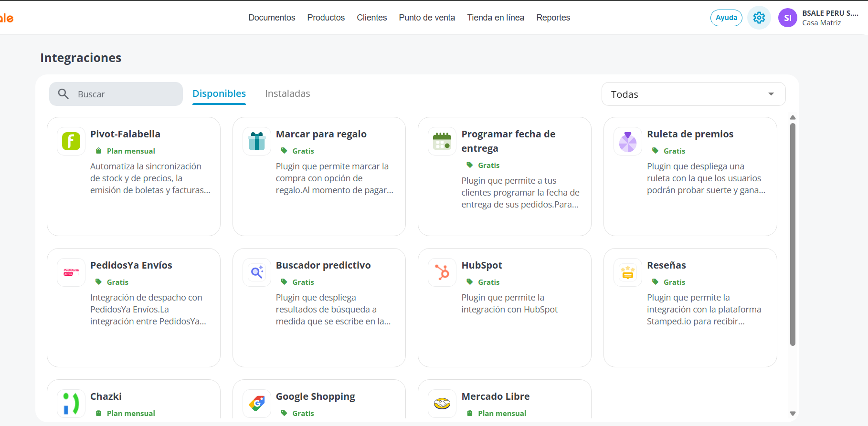Image resolution: width=868 pixels, height=426 pixels.
Task: Switch to the Instaladas tab
Action: coord(287,94)
